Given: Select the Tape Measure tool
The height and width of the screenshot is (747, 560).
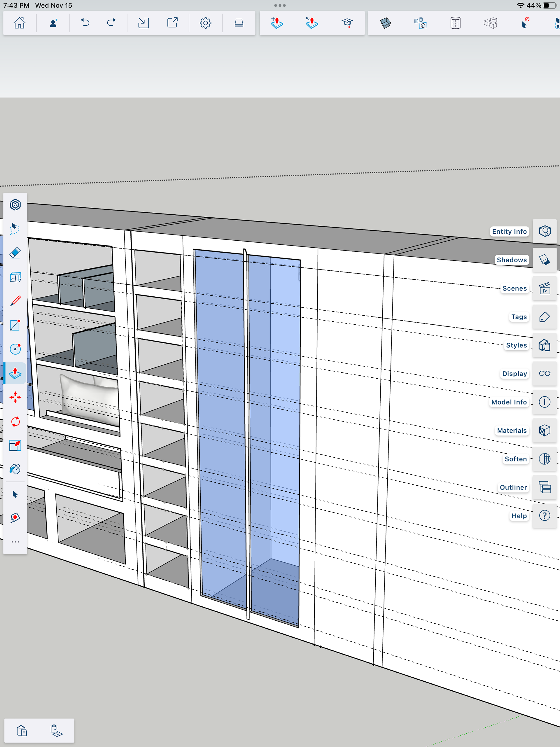Looking at the screenshot, I should pos(15,518).
